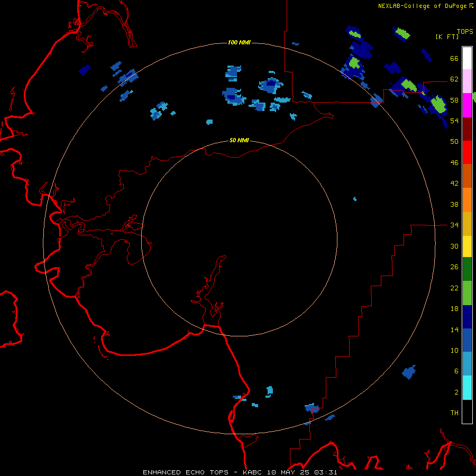The image size is (476, 476).
Task: Click the bright yellow legend swatch
Action: (x=467, y=246)
